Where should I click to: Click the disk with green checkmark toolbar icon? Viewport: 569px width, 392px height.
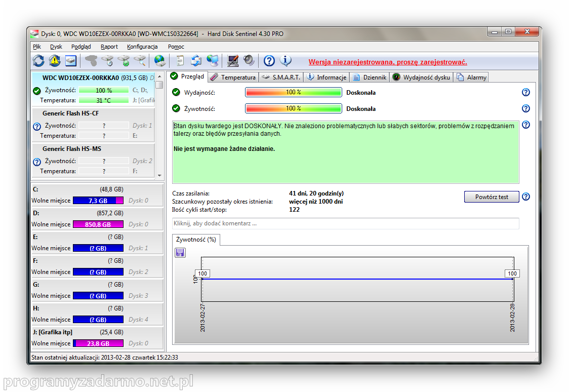coord(124,61)
